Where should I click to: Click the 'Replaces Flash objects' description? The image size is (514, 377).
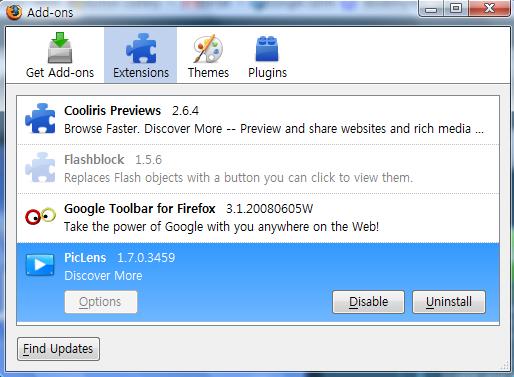[238, 178]
